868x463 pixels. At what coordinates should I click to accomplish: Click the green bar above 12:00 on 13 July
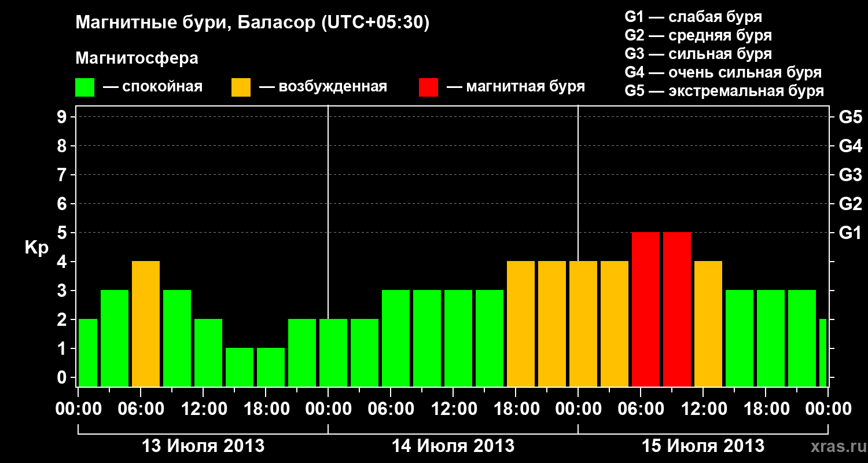[x=208, y=352]
